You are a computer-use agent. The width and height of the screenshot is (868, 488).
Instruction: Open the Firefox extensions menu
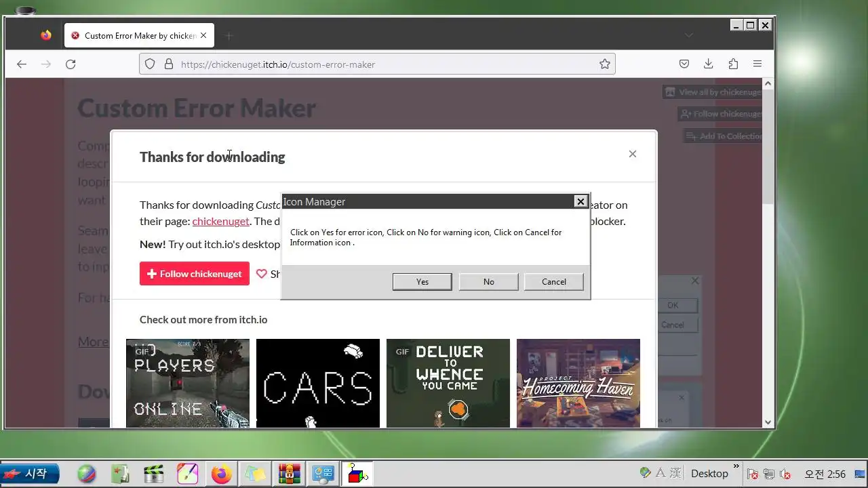[733, 64]
